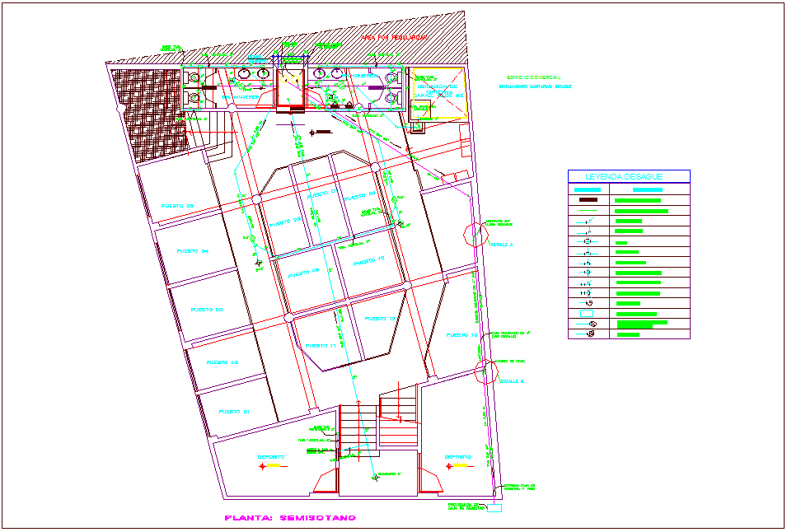This screenshot has width=787, height=532.
Task: Select the PLANTA: SEMISOTANO title text
Action: click(x=290, y=518)
